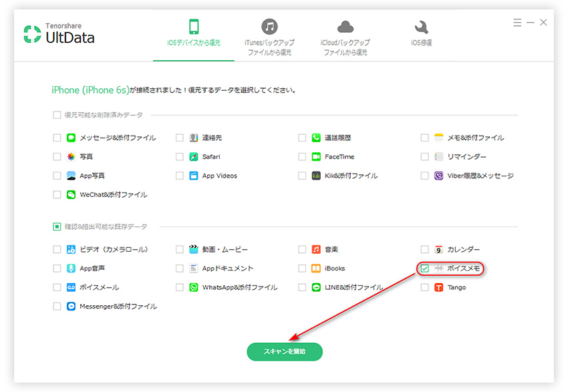The height and width of the screenshot is (392, 568).
Task: Click the 動画・ムービー label
Action: click(x=225, y=249)
